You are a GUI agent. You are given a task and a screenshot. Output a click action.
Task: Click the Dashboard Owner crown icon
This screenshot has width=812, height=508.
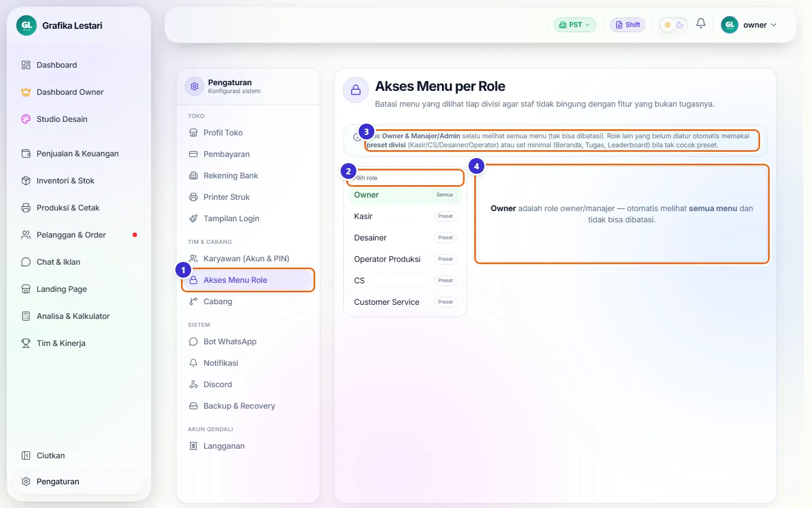26,92
